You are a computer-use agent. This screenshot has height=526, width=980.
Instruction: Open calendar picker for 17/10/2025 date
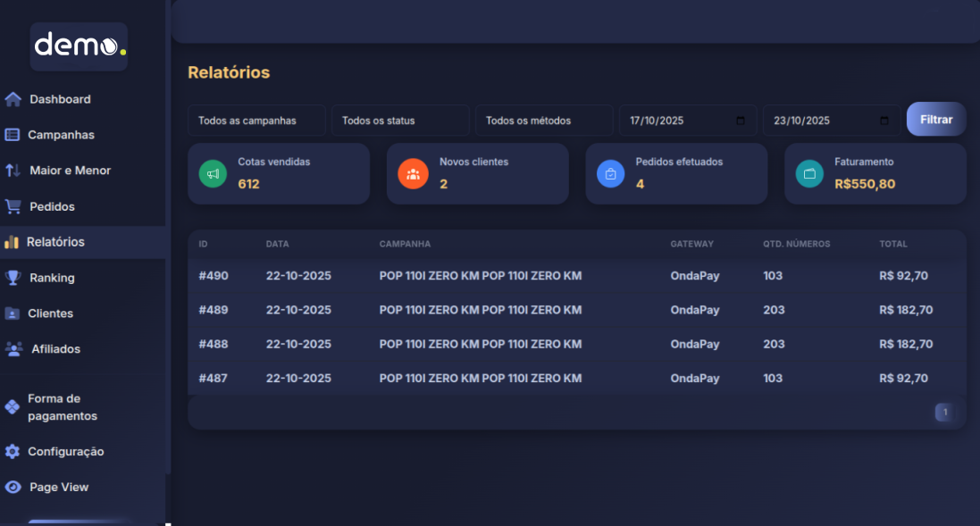coord(741,121)
